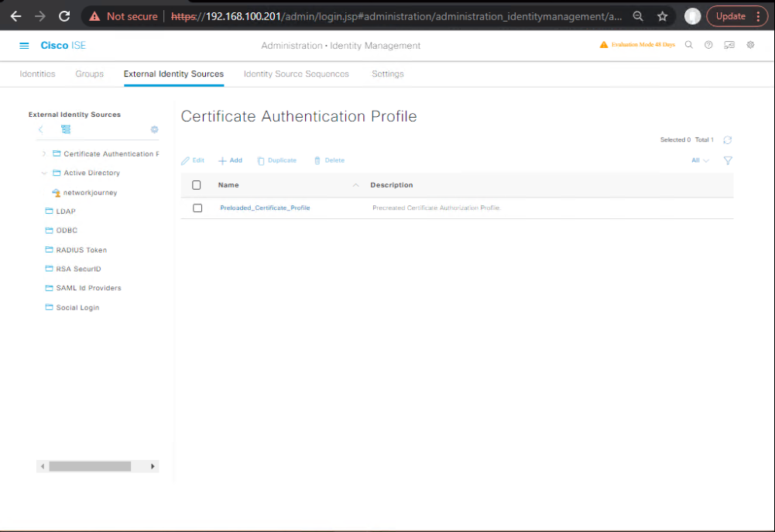Click the sidebar horizontal scrollbar thumb

pyautogui.click(x=90, y=466)
